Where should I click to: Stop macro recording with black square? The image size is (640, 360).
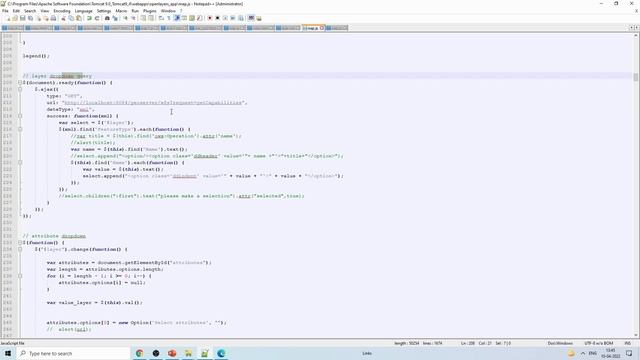click(217, 18)
